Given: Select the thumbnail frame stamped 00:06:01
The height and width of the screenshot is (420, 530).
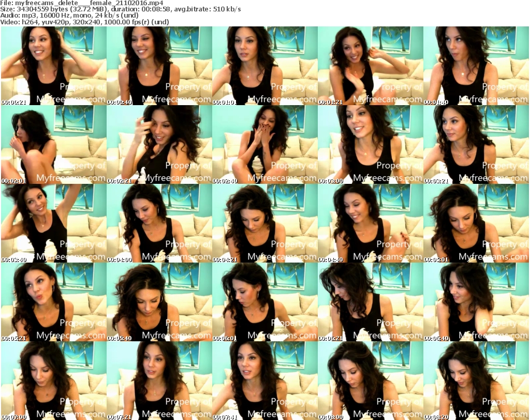Looking at the screenshot, I should [265, 301].
